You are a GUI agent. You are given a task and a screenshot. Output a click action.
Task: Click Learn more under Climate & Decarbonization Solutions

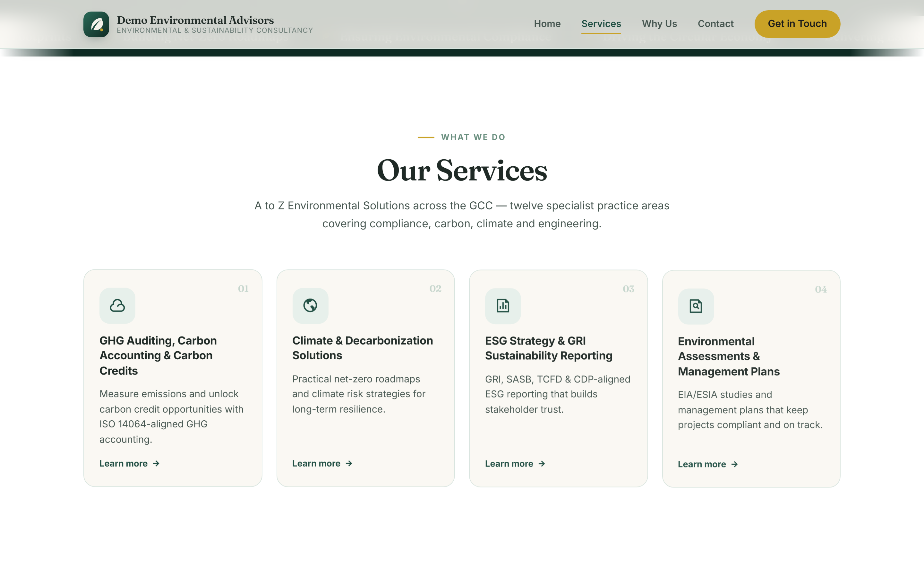coord(322,463)
